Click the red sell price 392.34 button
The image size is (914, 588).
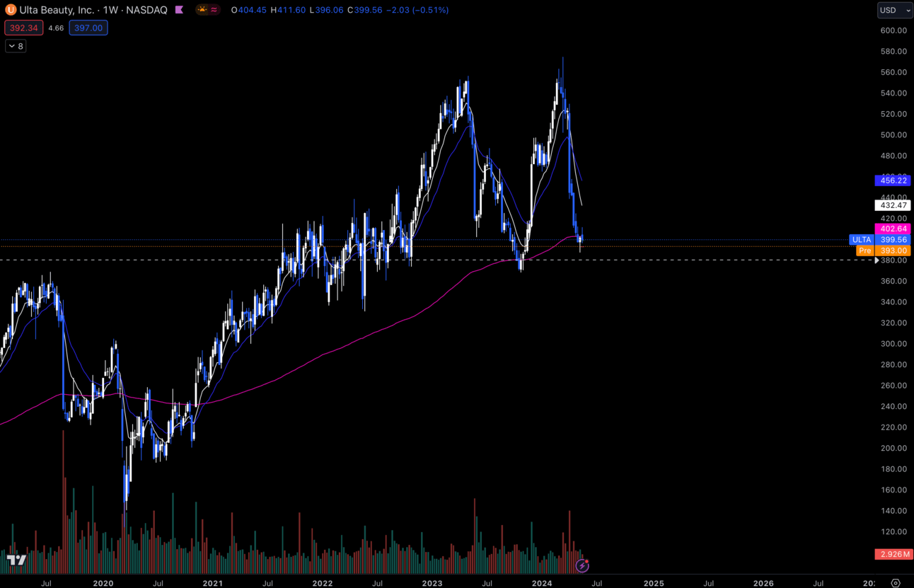tap(24, 28)
